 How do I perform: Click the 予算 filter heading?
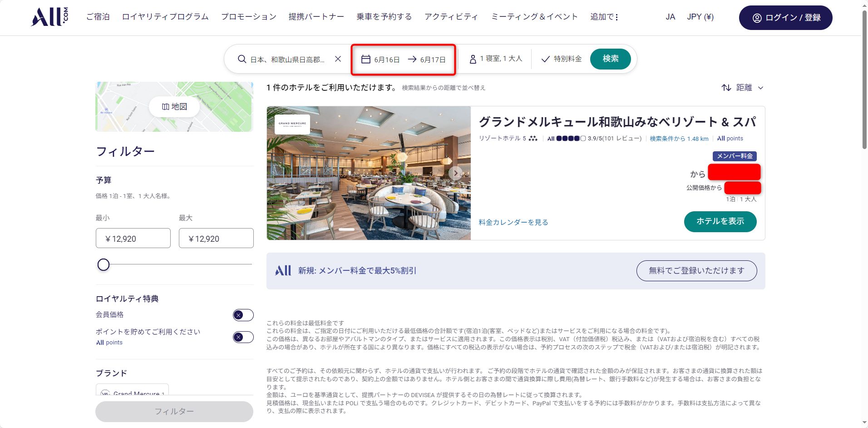(104, 180)
